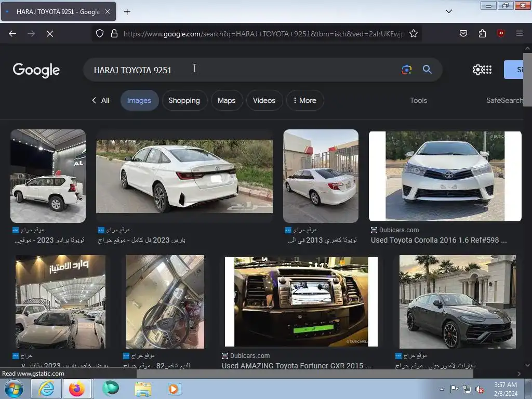
Task: Click the Firefox taskbar icon
Action: 77,389
